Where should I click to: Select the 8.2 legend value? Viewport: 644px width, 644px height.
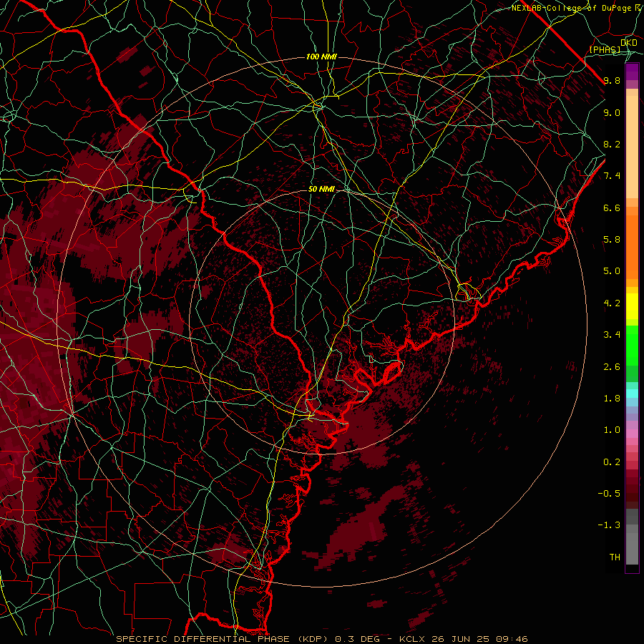point(612,144)
